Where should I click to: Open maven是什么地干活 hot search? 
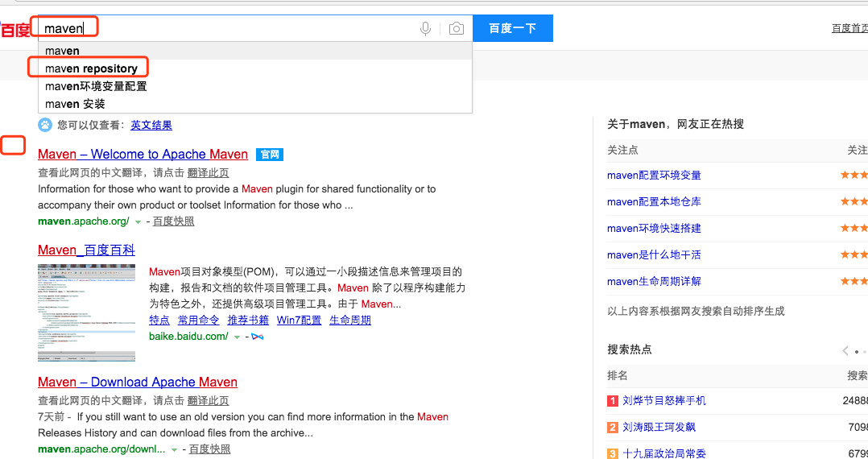click(x=654, y=255)
